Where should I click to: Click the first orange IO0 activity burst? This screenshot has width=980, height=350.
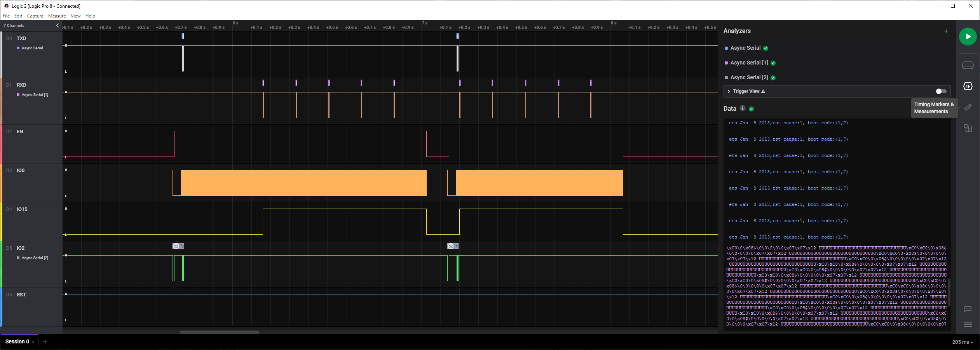pyautogui.click(x=303, y=183)
